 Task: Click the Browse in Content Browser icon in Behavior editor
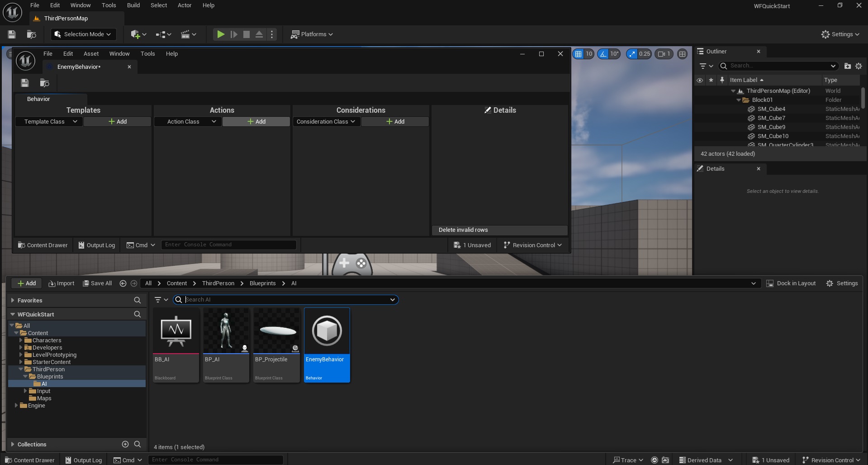[44, 83]
